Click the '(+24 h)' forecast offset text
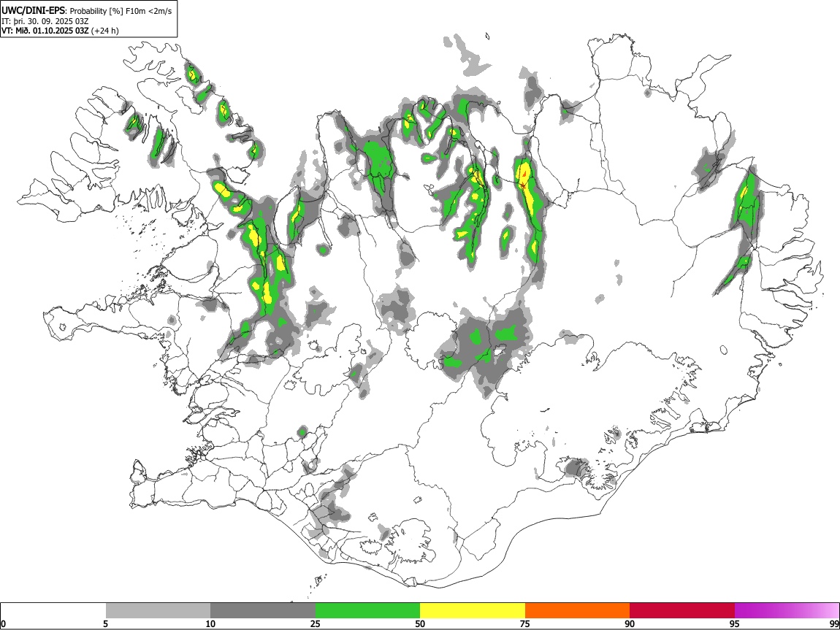The image size is (840, 630). pos(105,31)
